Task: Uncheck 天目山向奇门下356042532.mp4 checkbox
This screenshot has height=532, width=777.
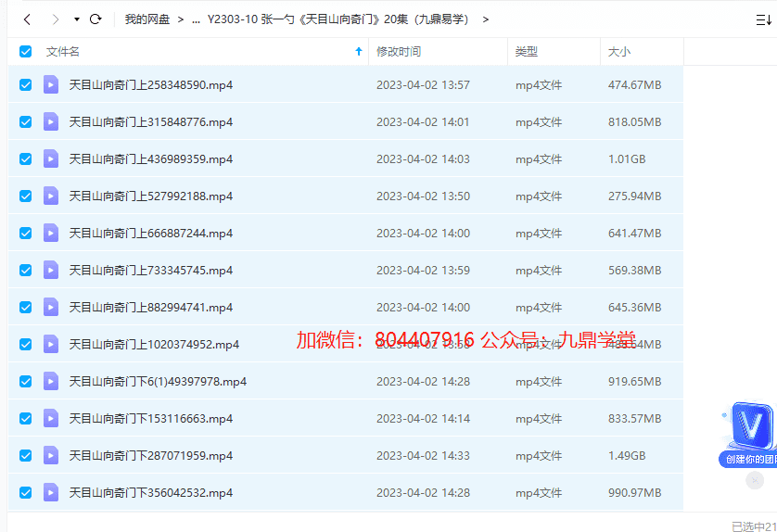Action: 26,492
